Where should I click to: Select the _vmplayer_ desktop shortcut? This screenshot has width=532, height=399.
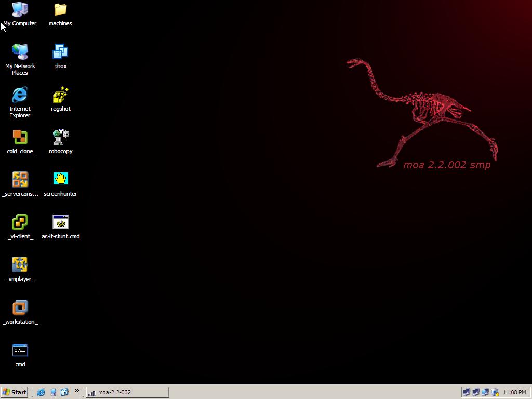[x=20, y=265]
